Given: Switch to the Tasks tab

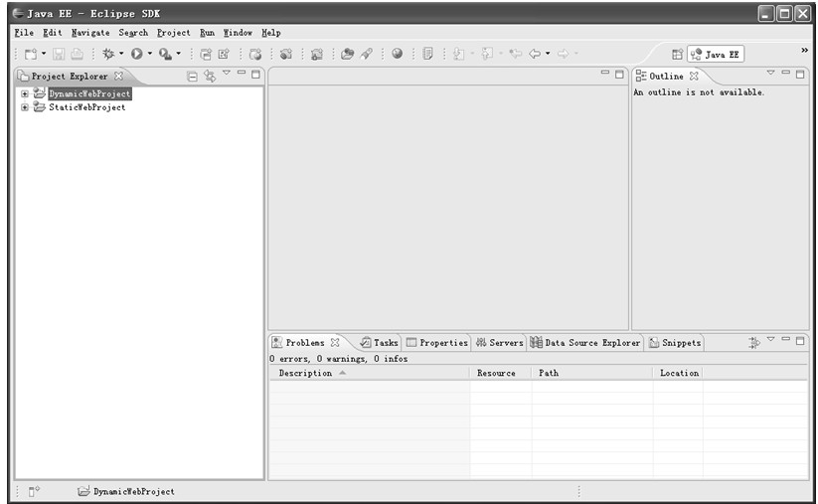Looking at the screenshot, I should point(380,343).
